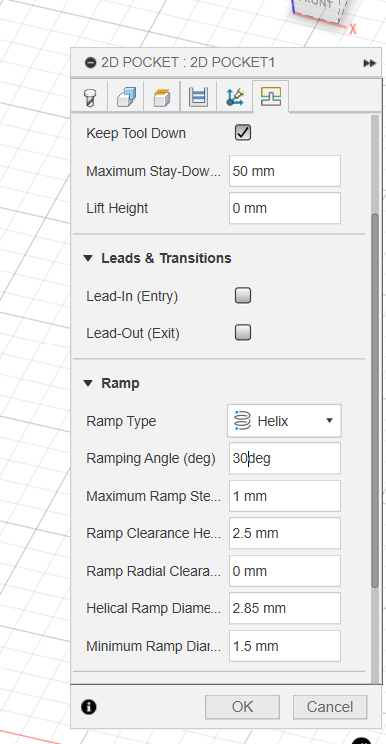Select the Passes tab icon
Viewport: 386px width, 744px height.
pyautogui.click(x=198, y=97)
